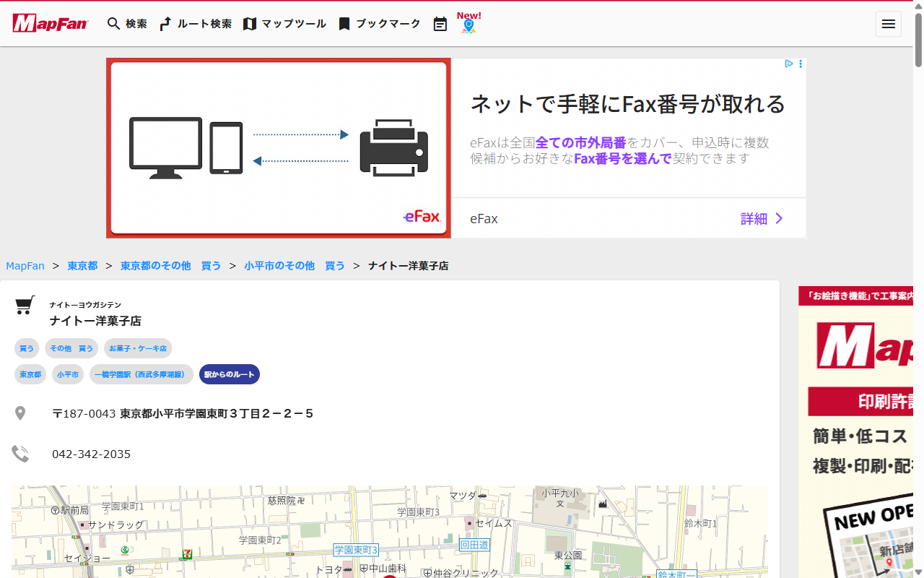Screen dimensions: 924x578
Task: Click 慈照院 temple label on map
Action: pyautogui.click(x=287, y=500)
